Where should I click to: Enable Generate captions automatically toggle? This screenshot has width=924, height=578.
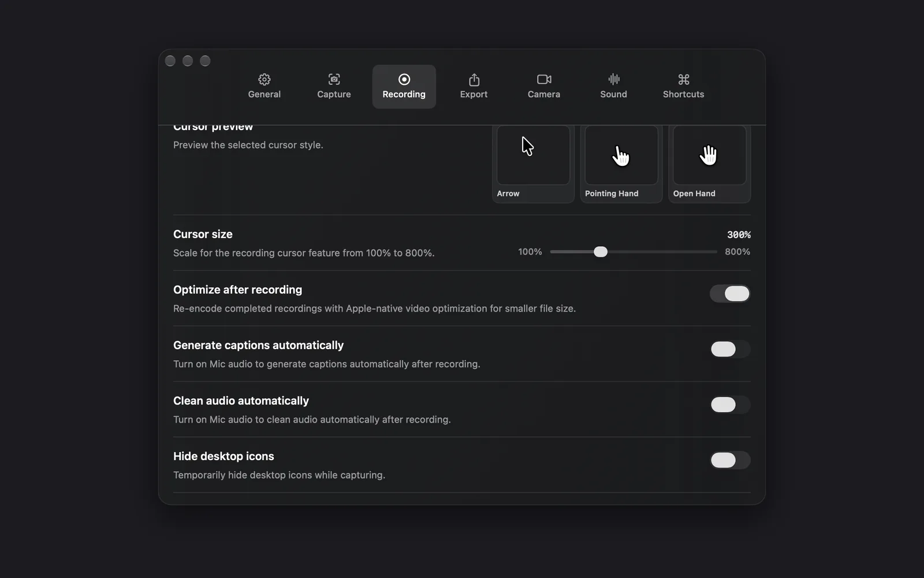point(730,349)
